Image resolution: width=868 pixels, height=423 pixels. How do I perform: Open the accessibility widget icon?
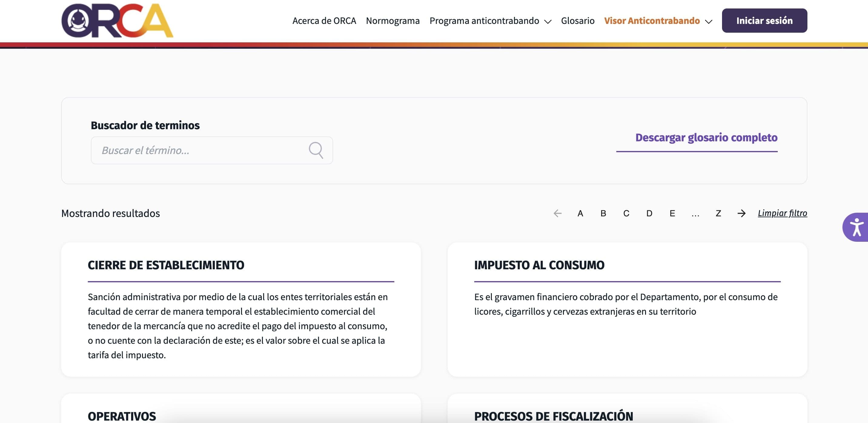click(856, 227)
